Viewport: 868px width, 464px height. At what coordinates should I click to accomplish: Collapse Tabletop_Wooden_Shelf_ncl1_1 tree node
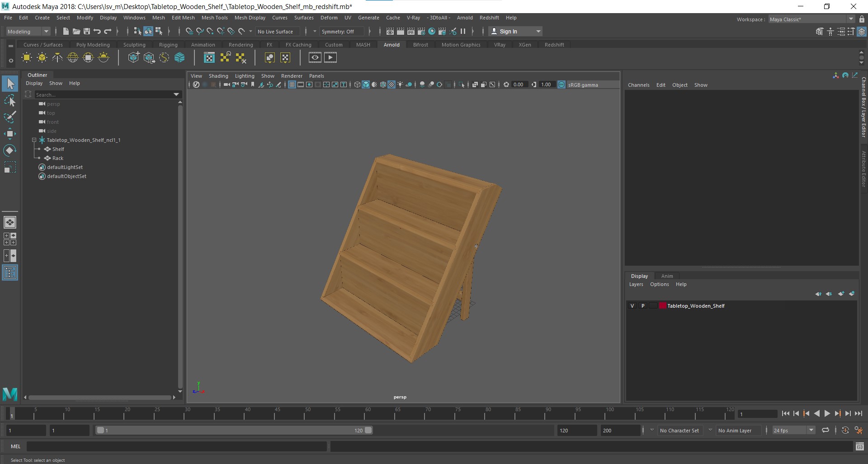click(x=34, y=140)
